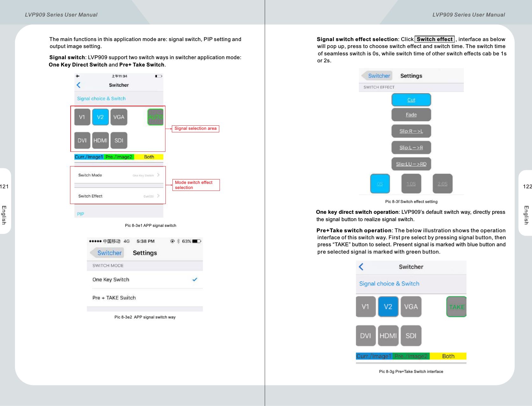Select the Fade switch effect

point(411,115)
